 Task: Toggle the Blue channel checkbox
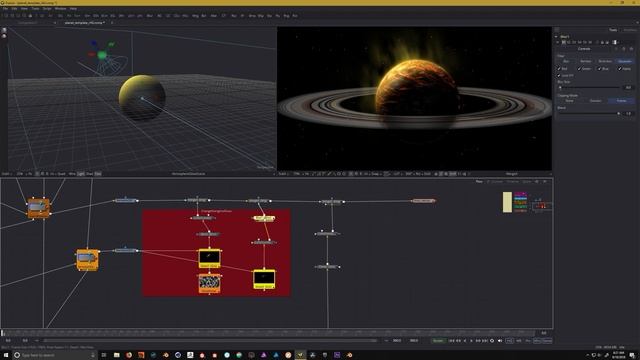tap(599, 69)
